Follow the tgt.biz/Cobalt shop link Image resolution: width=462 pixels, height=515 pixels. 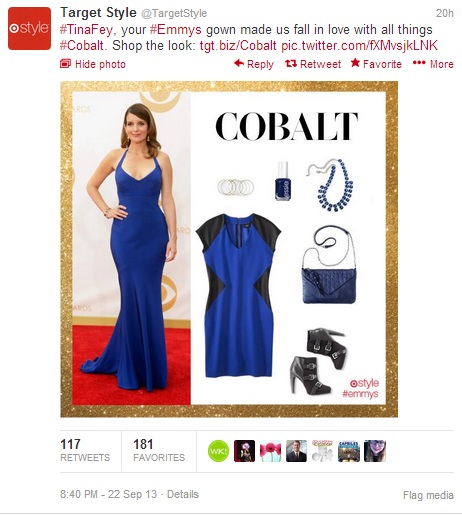(238, 46)
